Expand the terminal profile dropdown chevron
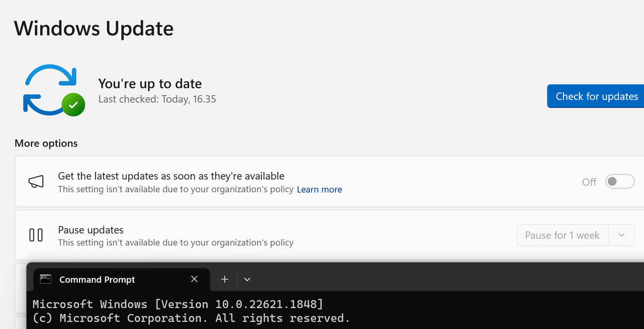 247,279
